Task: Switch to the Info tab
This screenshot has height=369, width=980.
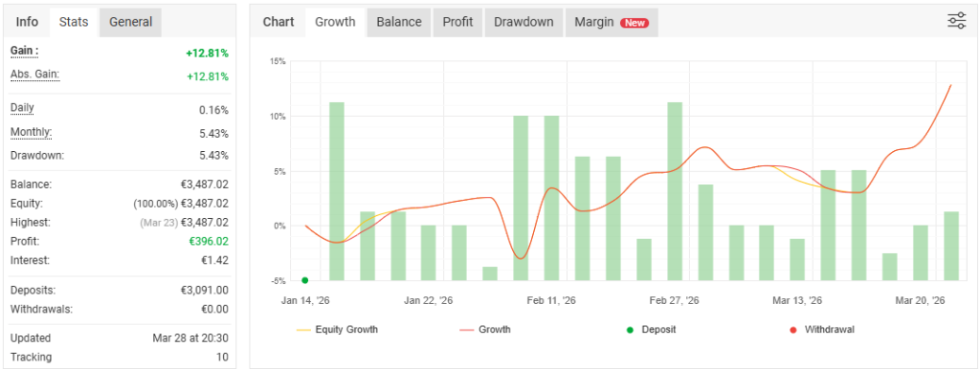Action: pos(27,22)
